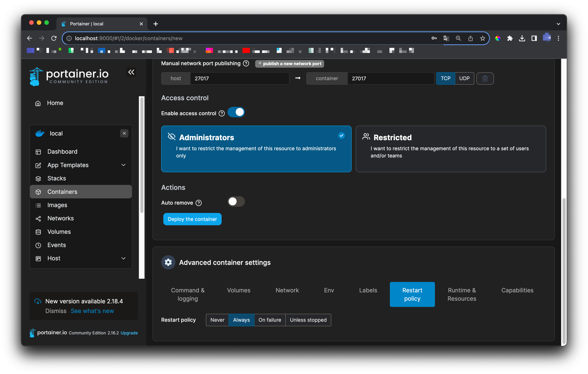Screen dimensions: 588x374
Task: Click the Manual network port publishing help icon
Action: pos(246,64)
